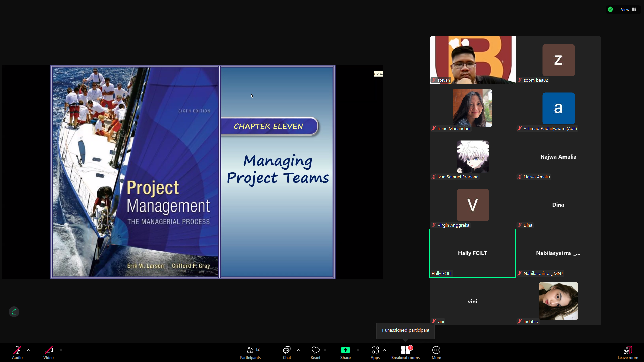
Task: Click the muted mic icon beside steven
Action: [434, 80]
